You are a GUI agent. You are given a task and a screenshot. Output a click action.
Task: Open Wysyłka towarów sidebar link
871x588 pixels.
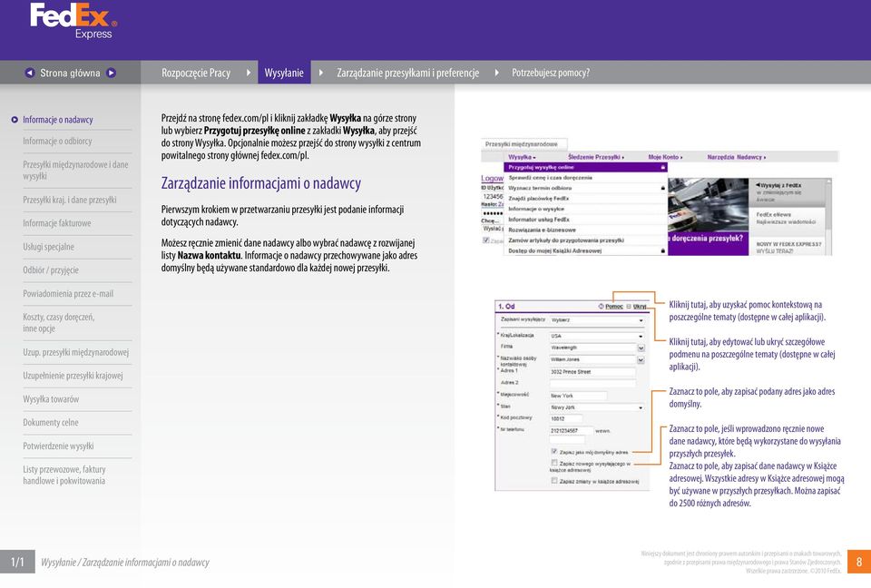(51, 399)
